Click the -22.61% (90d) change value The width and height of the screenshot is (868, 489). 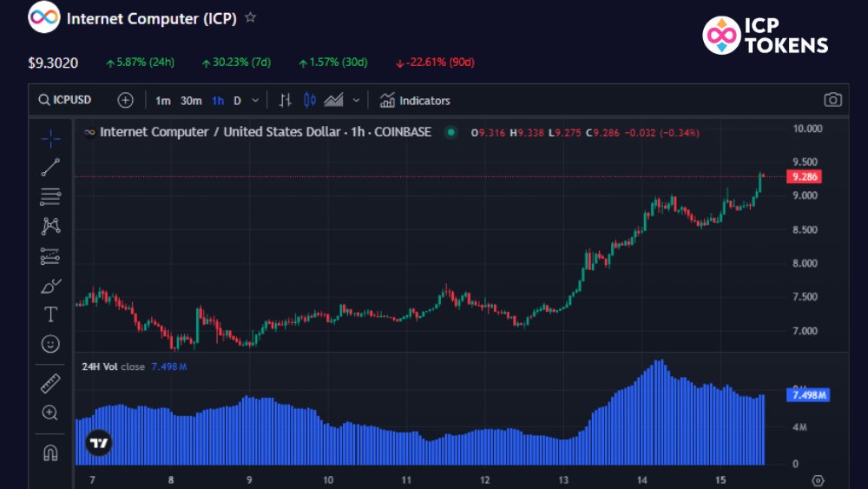pyautogui.click(x=435, y=62)
